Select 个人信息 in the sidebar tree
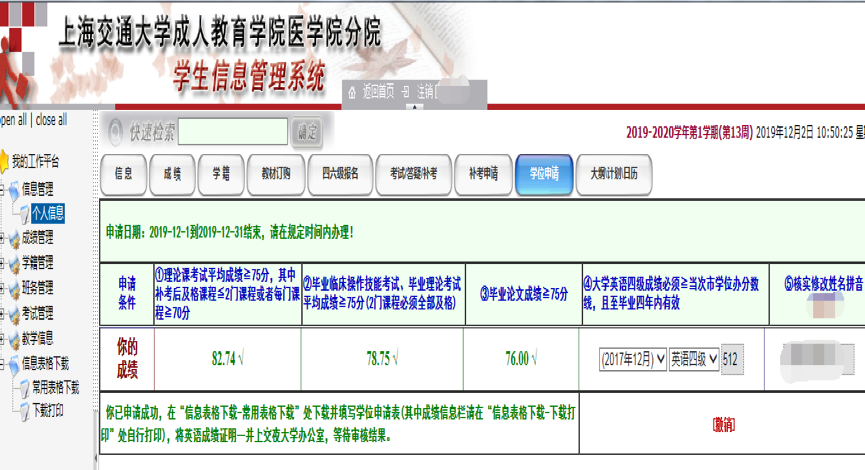Viewport: 865px width, 470px height. pos(48,213)
